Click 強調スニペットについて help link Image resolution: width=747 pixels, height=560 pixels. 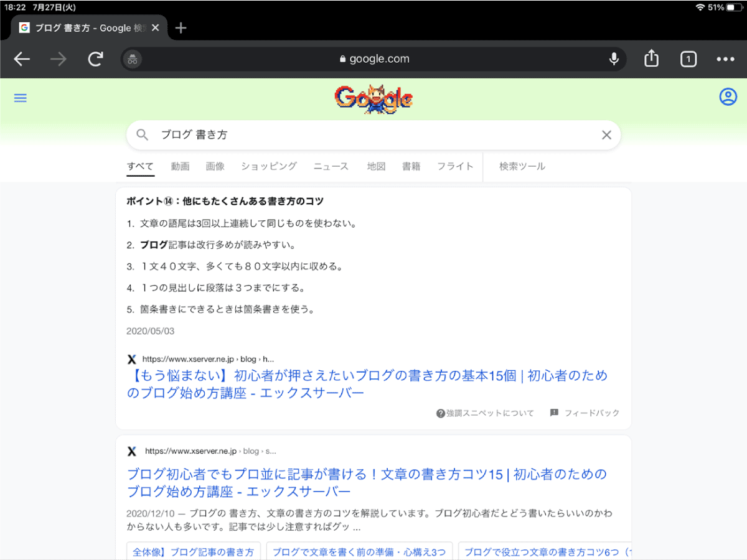[486, 413]
